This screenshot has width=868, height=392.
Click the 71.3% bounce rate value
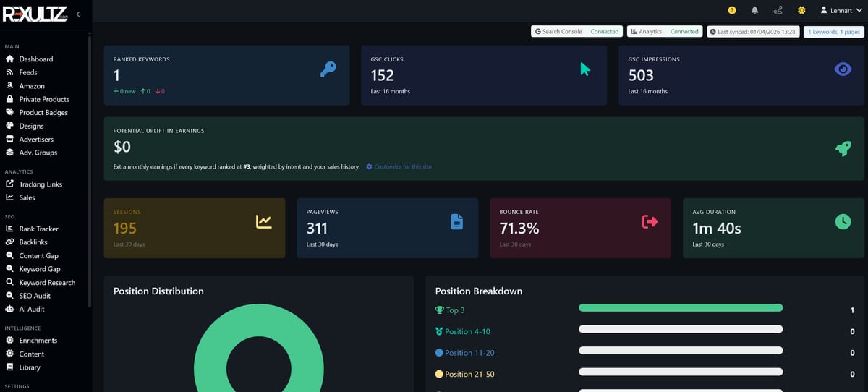(x=519, y=229)
